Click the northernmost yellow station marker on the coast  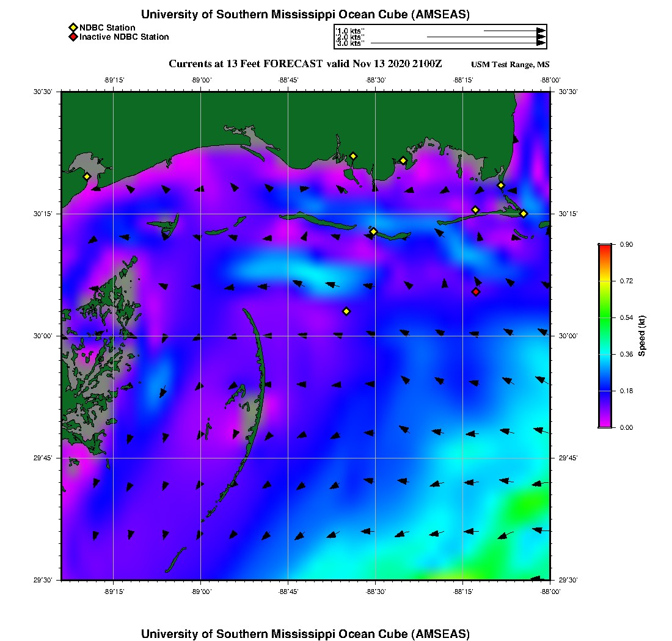pyautogui.click(x=352, y=156)
